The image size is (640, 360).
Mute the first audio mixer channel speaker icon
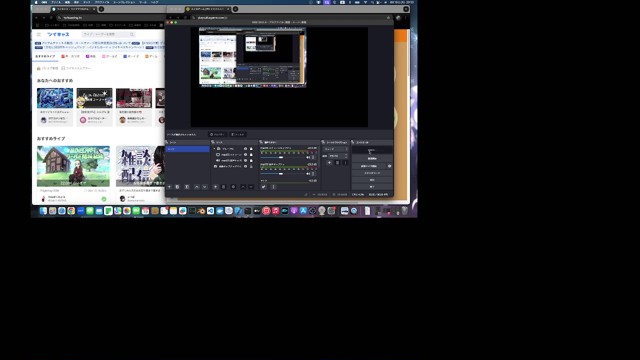click(x=308, y=157)
